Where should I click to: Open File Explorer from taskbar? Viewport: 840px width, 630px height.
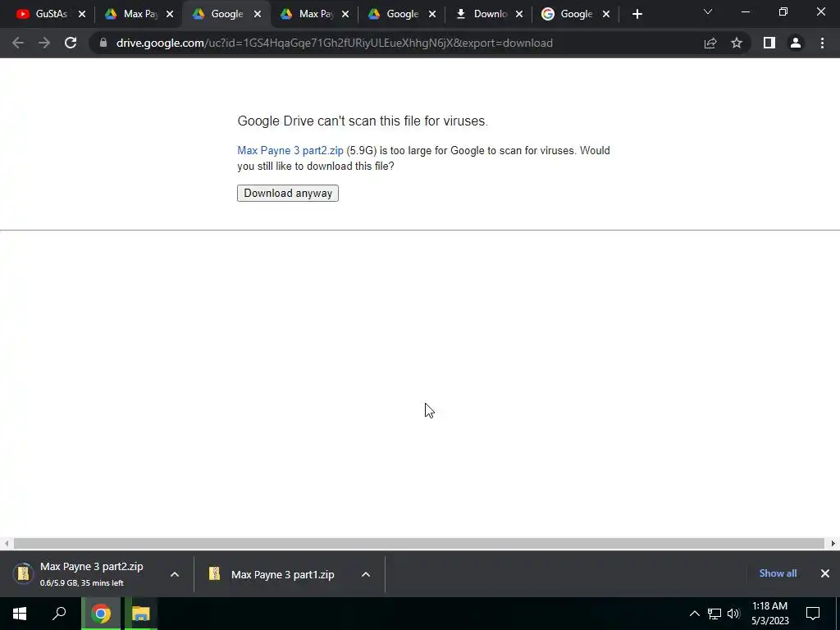pos(141,614)
